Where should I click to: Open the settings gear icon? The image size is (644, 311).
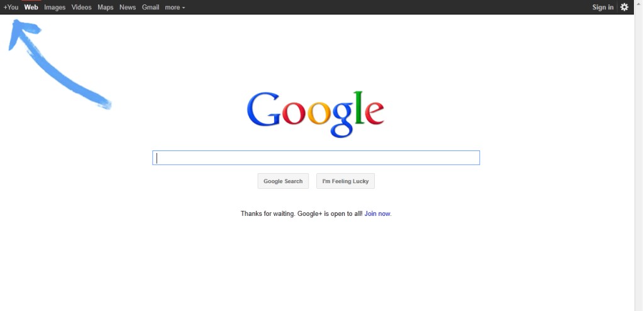(625, 7)
